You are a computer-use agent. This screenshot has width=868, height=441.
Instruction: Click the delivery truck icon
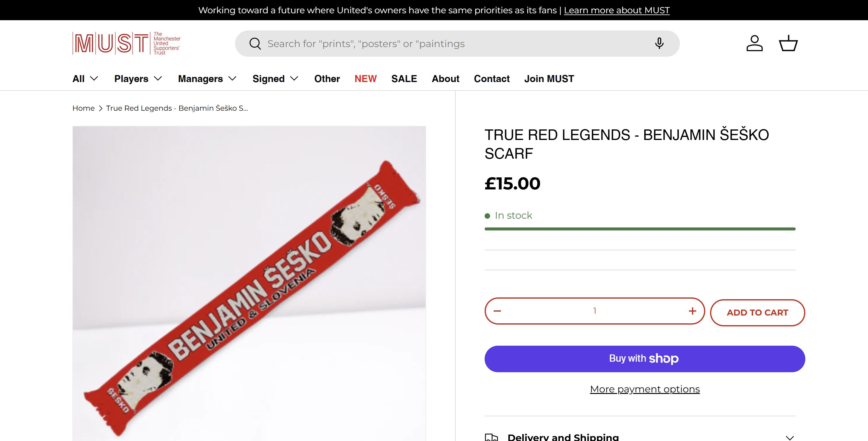click(492, 437)
